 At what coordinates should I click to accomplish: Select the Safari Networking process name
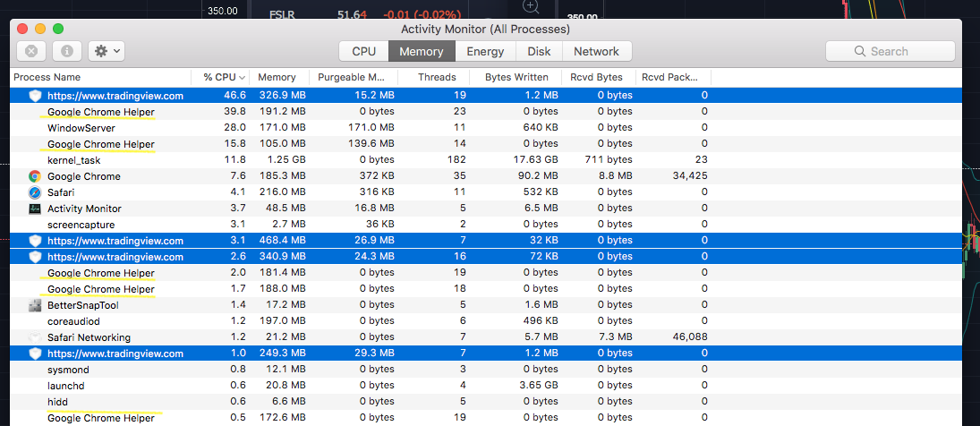coord(89,337)
